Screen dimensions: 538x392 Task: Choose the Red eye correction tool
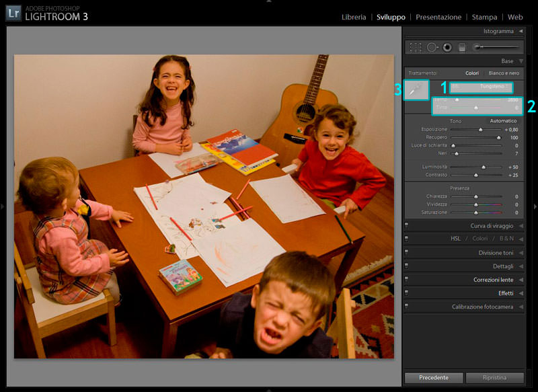447,47
